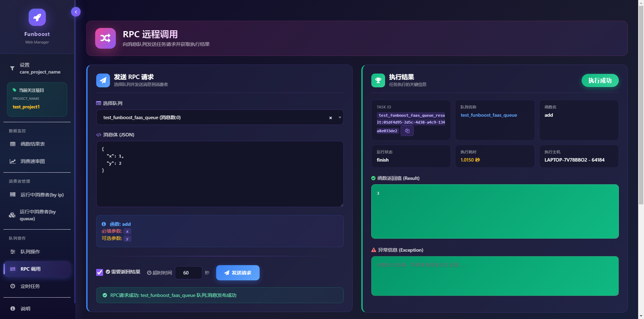Click the Funboost rocket logo icon
644x319 pixels.
37,17
